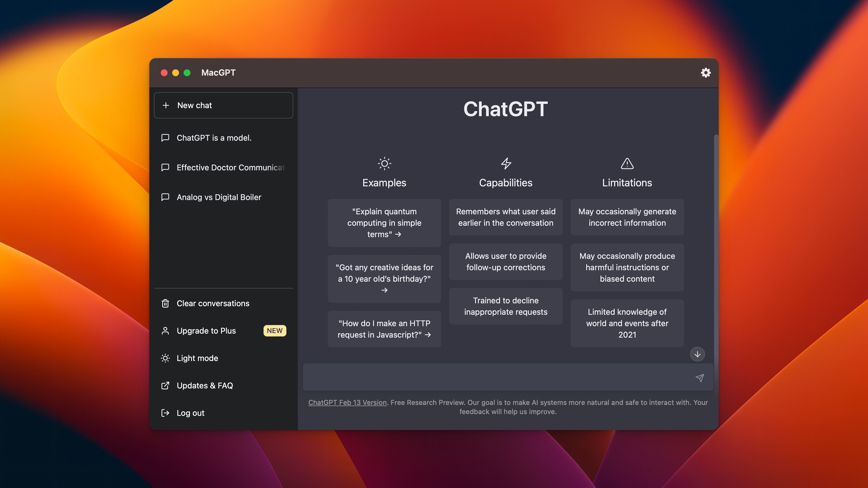
Task: Click the scroll down arrow button
Action: click(698, 353)
